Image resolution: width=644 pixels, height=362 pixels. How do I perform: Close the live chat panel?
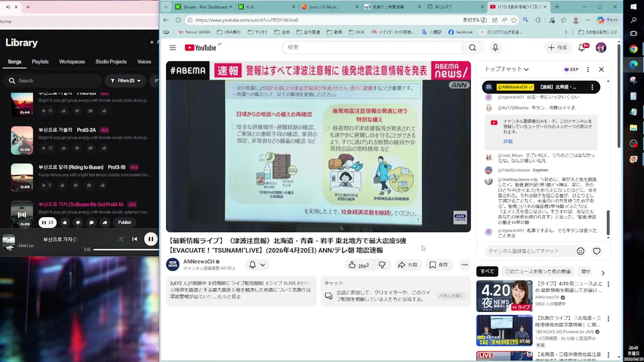point(601,69)
